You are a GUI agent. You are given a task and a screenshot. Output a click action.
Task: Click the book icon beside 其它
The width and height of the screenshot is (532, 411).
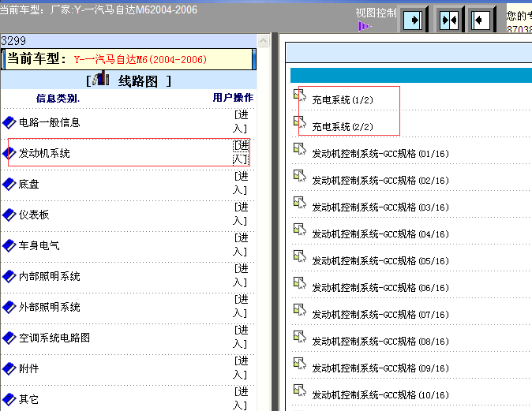(9, 399)
